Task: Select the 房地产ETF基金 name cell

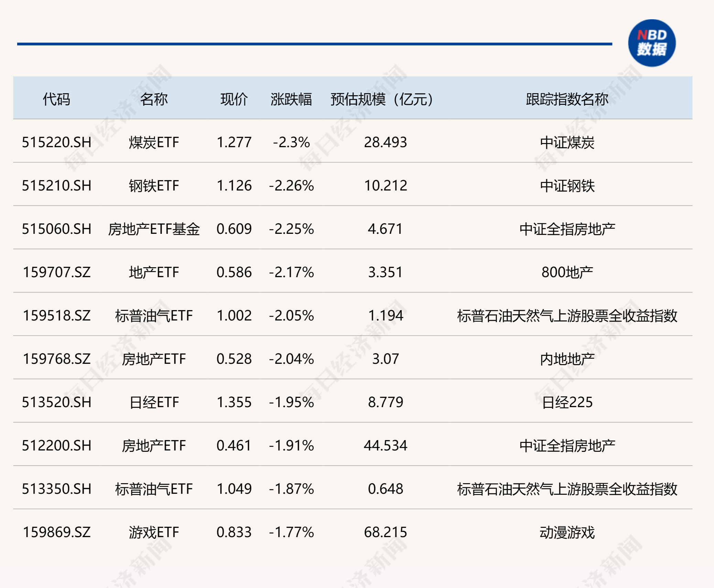Action: coord(154,229)
